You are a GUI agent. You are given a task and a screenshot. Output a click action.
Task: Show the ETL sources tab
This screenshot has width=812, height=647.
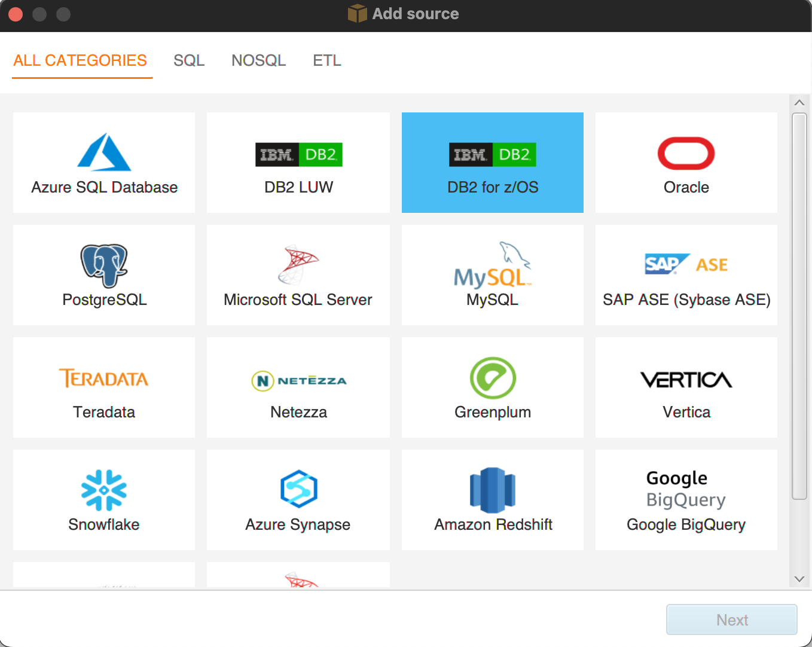[x=327, y=60]
